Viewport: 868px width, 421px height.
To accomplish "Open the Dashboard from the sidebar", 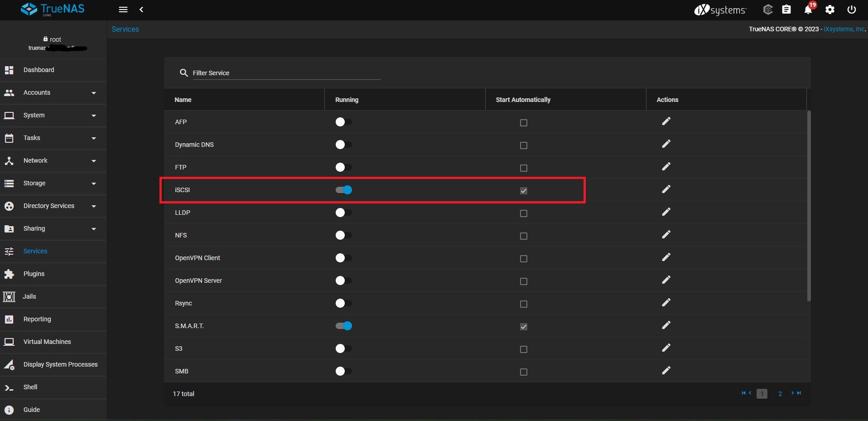I will tap(39, 70).
